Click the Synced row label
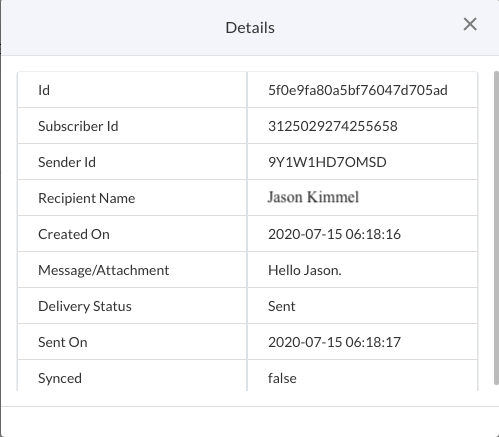Viewport: 499px width, 437px height. click(x=60, y=378)
